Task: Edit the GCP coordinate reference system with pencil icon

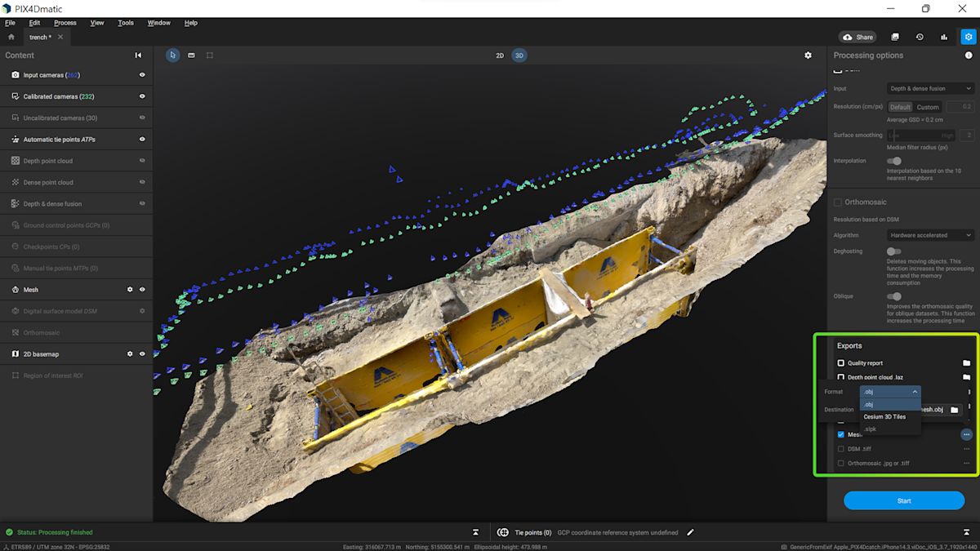Action: pos(691,531)
